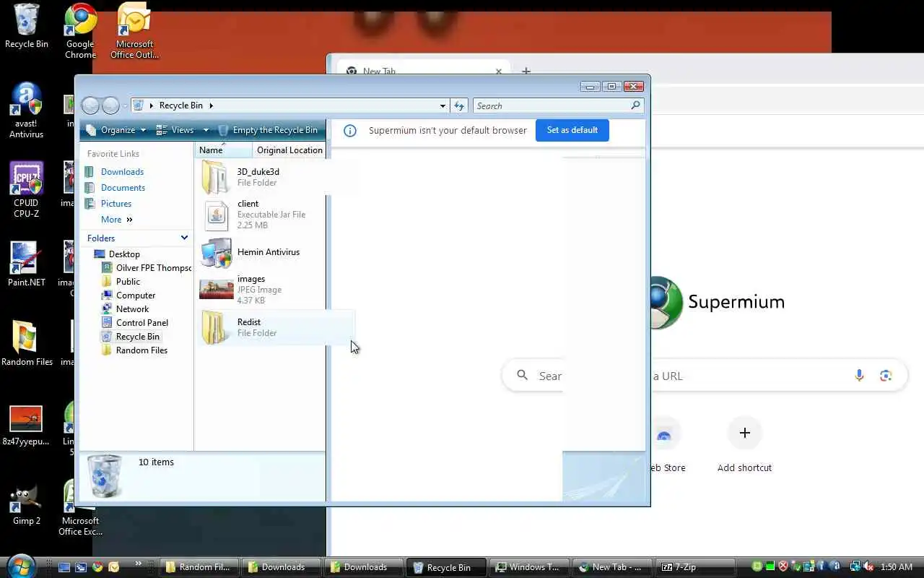Screen dimensions: 924x578
Task: Click the magnifier icon in Explorer search box
Action: tap(635, 105)
